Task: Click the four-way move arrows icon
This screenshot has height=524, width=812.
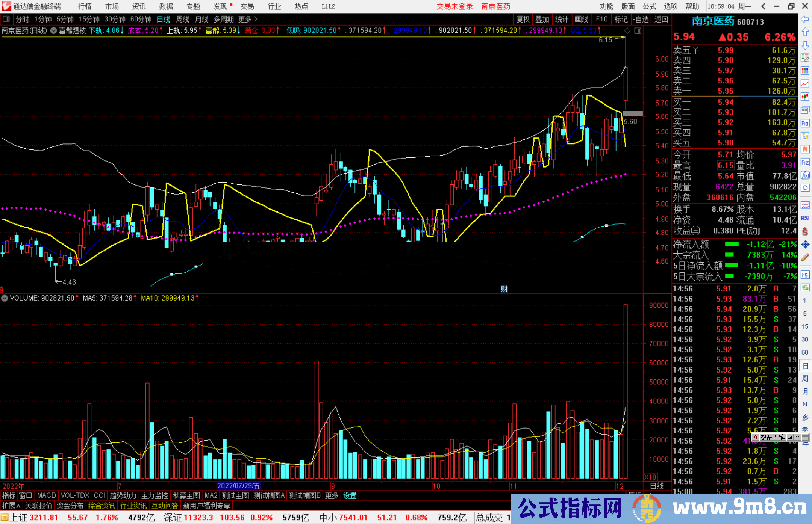Action: [x=805, y=245]
